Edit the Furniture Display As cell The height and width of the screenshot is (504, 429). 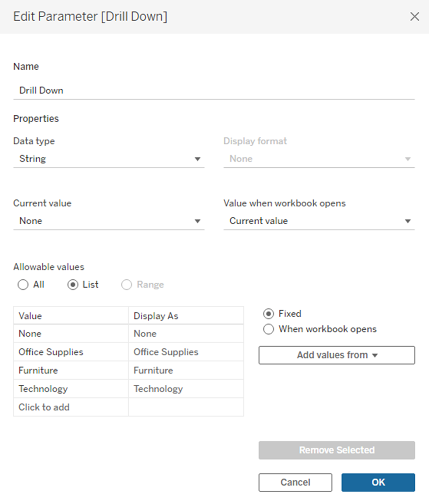tap(186, 371)
